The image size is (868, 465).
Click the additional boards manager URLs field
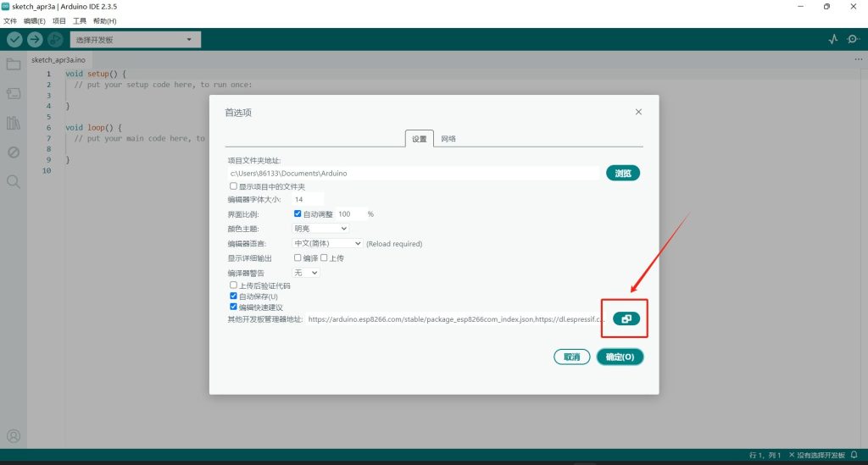pos(456,319)
